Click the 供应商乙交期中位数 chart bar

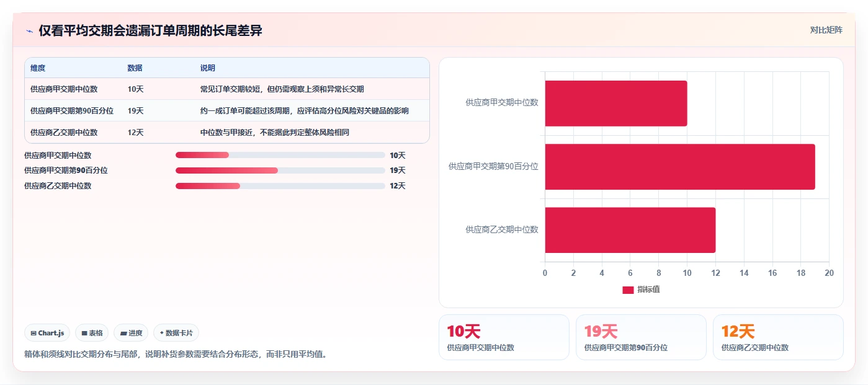tap(630, 229)
